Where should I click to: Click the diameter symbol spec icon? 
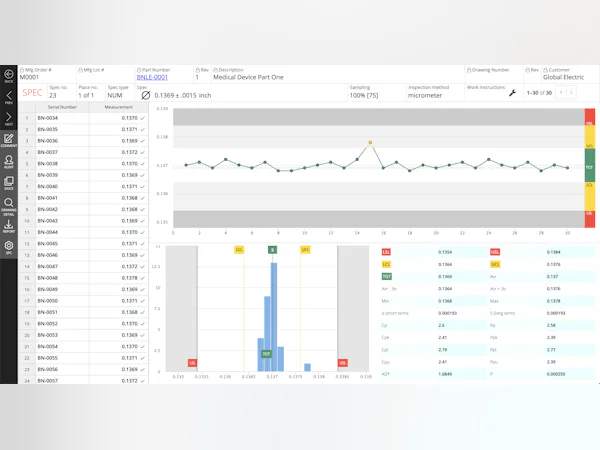coord(145,95)
